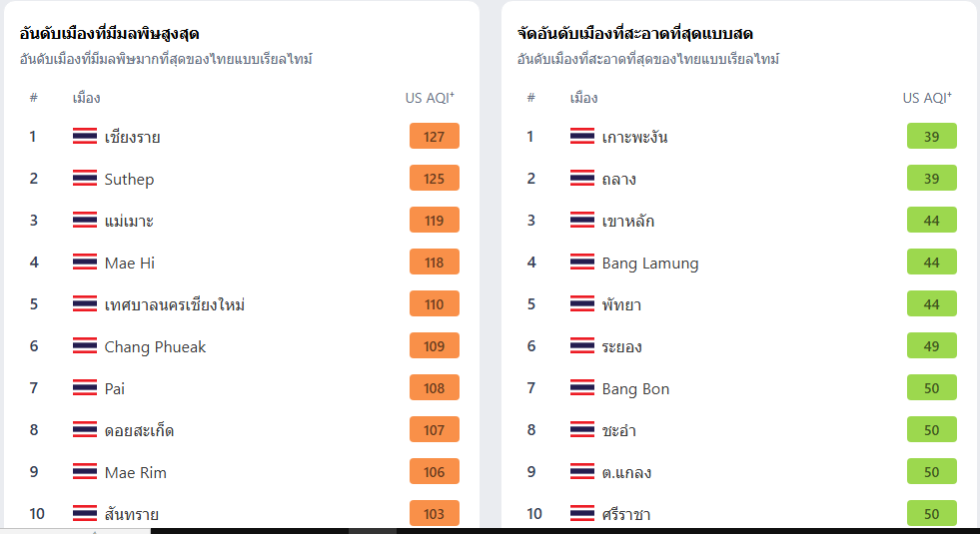
Task: Click the flag icon beside ระยอง
Action: tap(581, 346)
